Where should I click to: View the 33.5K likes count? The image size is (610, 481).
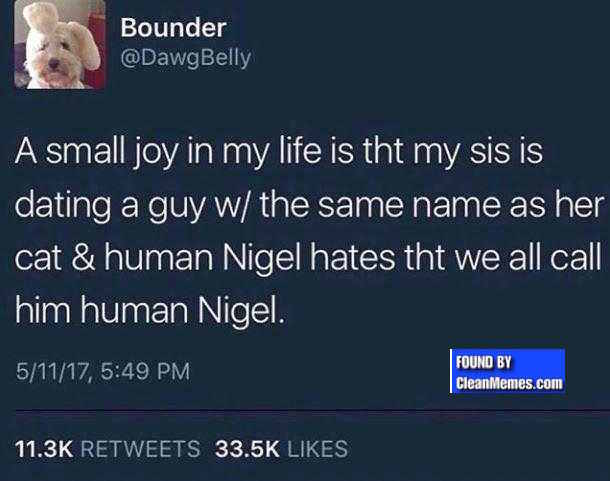pos(247,449)
